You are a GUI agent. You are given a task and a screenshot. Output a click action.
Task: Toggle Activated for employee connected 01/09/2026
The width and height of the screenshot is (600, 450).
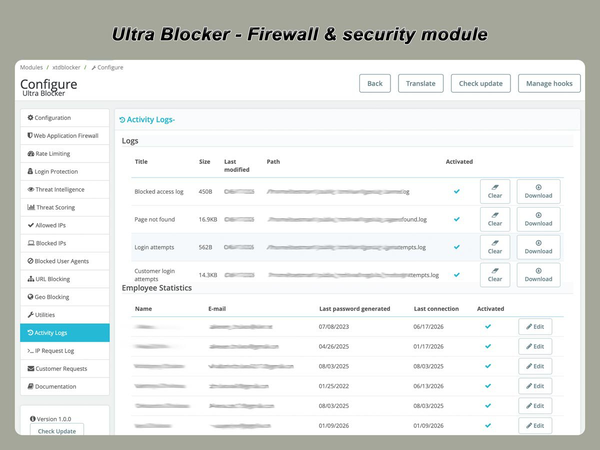click(488, 425)
